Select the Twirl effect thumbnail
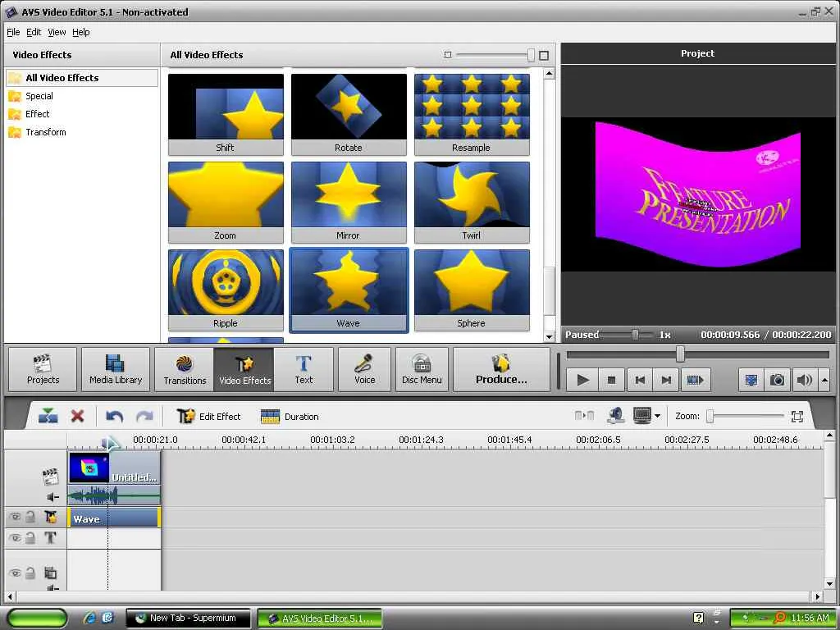This screenshot has height=630, width=840. tap(472, 202)
